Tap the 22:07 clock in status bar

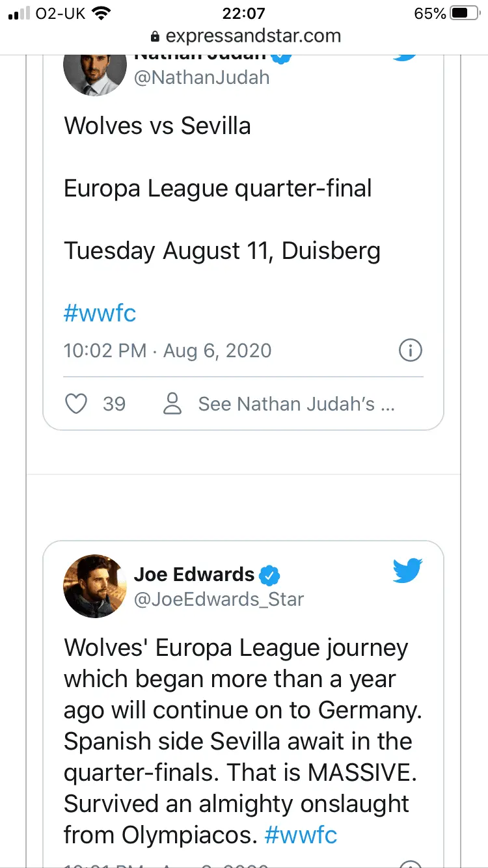coord(244,13)
